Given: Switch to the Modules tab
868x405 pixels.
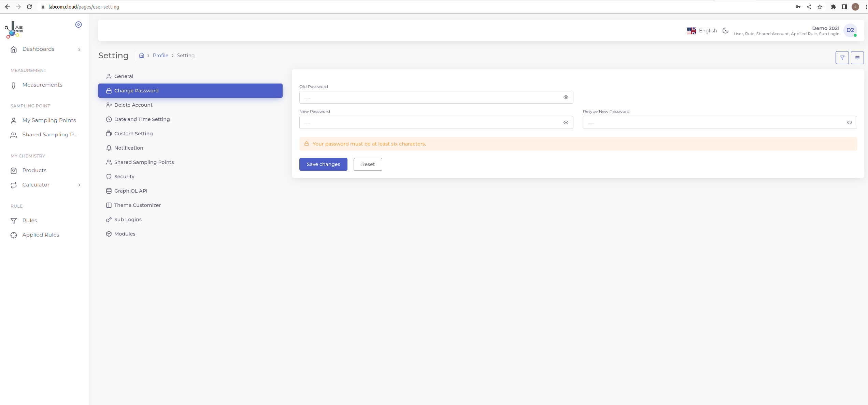Looking at the screenshot, I should (190, 234).
